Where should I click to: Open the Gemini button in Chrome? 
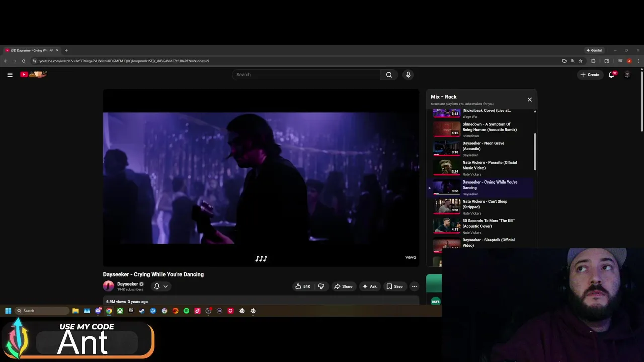click(x=594, y=50)
